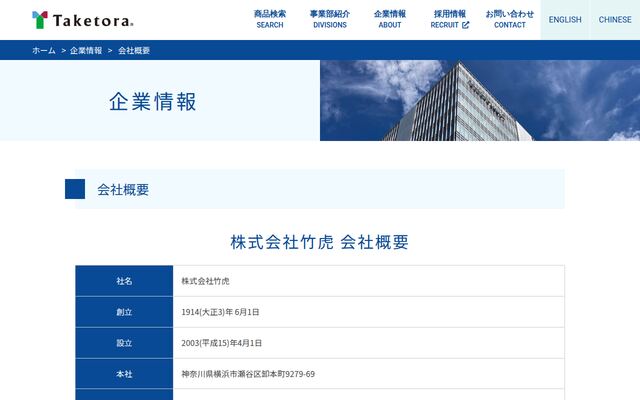This screenshot has width=640, height=400.
Task: Switch site language to CHINESE
Action: tap(615, 20)
